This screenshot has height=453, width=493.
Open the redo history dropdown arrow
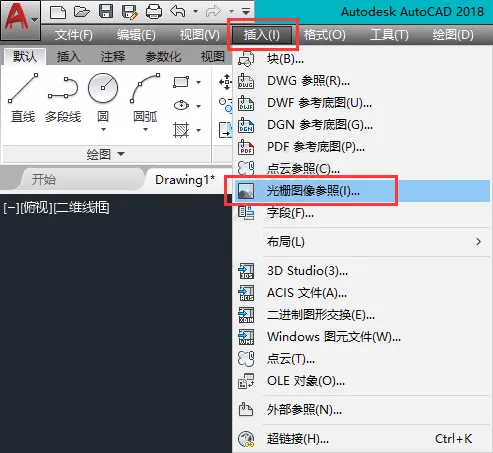pos(231,12)
